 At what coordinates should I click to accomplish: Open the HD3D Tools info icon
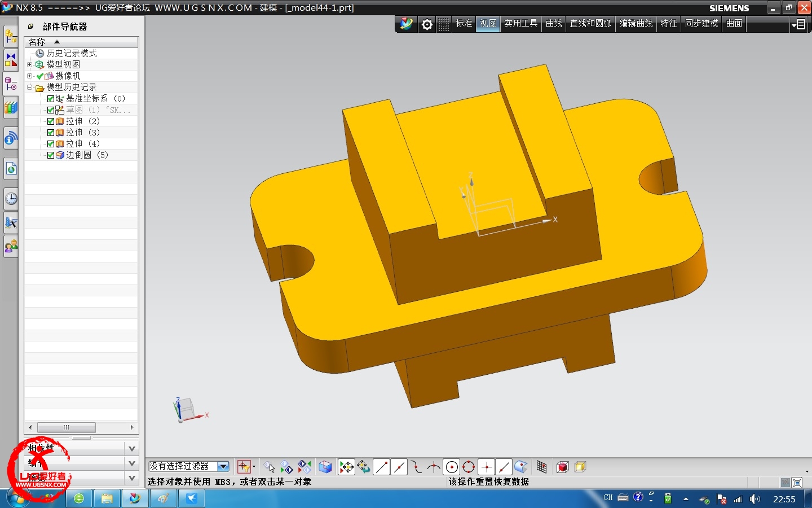tap(11, 138)
